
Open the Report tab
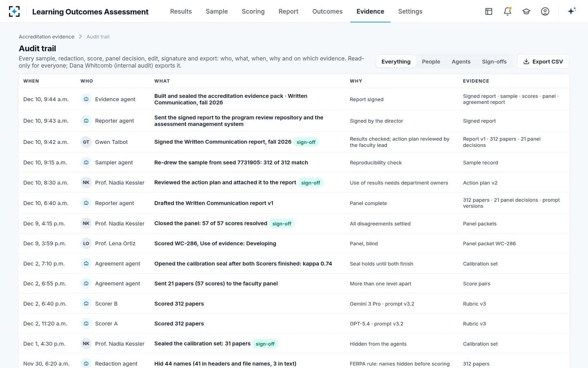click(x=288, y=11)
